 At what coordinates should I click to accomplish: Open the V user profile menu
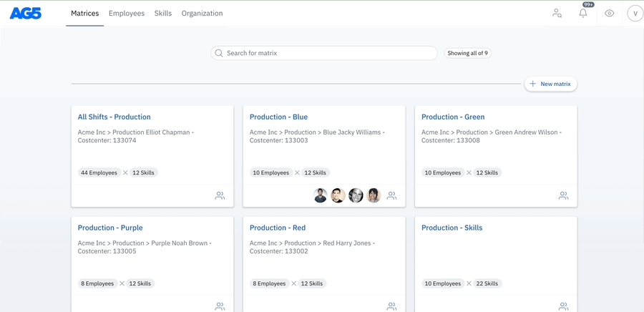tap(635, 14)
